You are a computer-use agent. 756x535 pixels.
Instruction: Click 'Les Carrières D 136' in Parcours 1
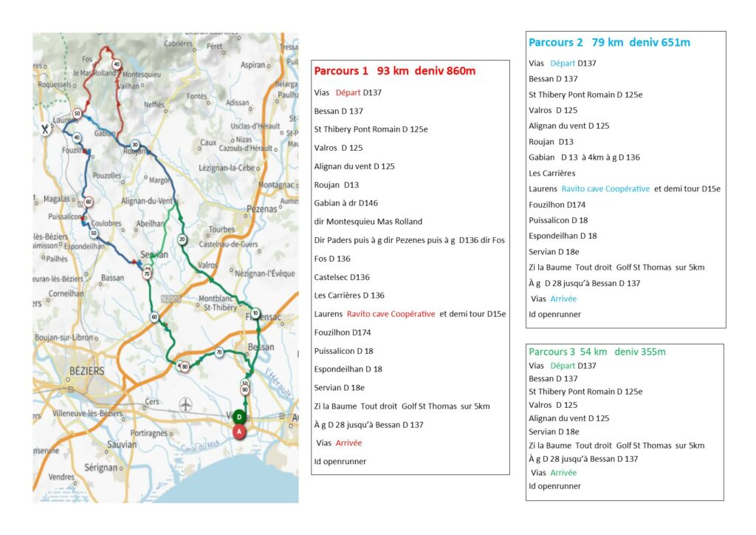tap(349, 296)
